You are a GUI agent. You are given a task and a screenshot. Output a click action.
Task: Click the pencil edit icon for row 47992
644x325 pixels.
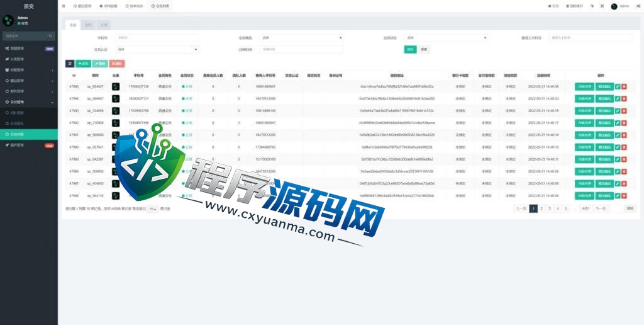618,123
